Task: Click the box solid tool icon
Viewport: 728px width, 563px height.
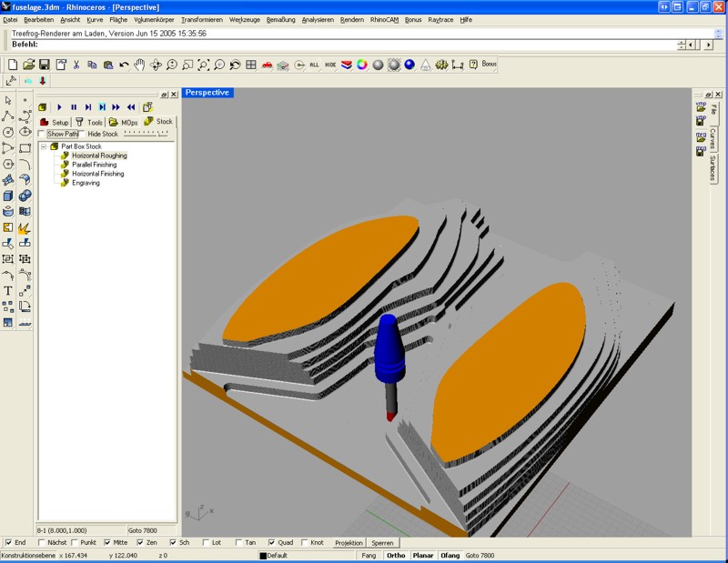Action: coord(8,196)
